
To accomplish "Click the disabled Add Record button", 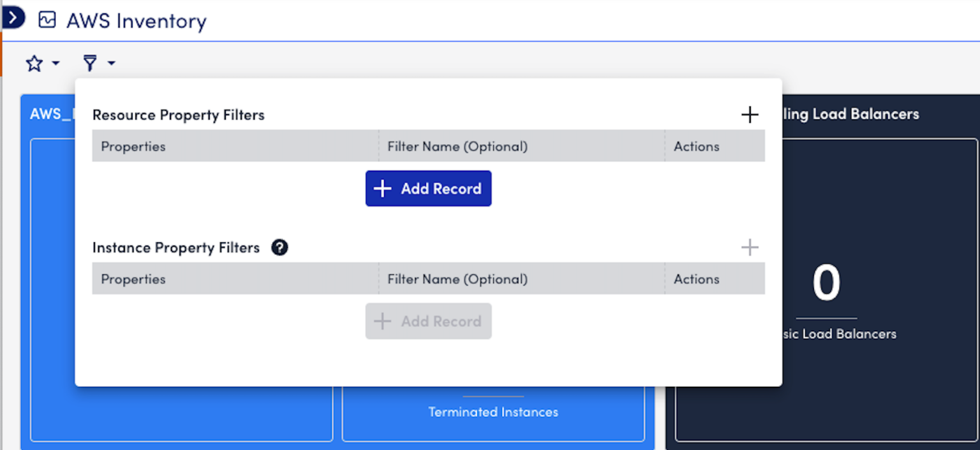I will coord(428,321).
